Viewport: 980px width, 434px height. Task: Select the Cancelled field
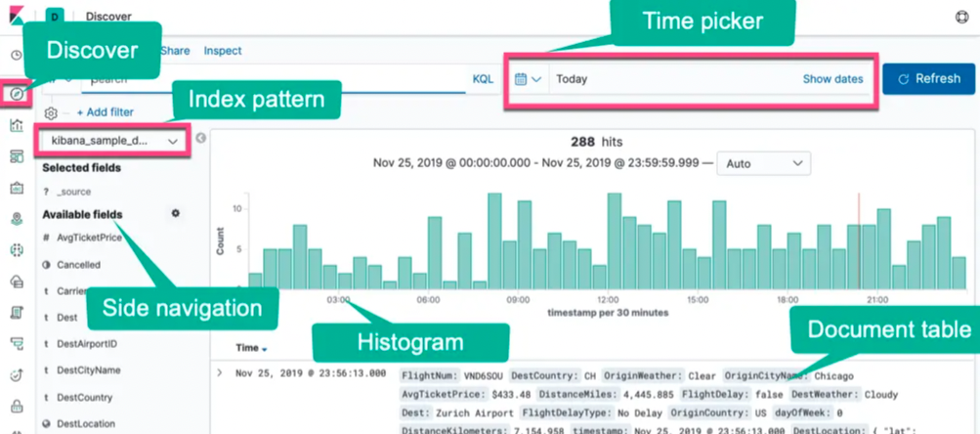(x=79, y=265)
